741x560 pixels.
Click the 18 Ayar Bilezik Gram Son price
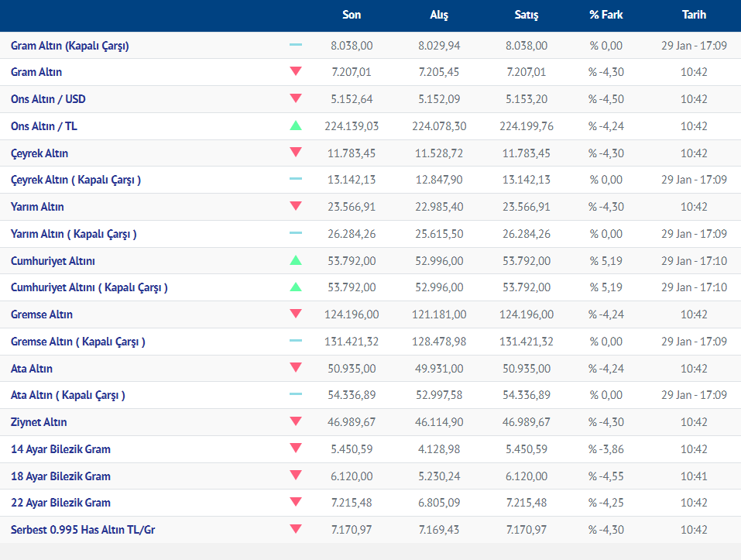(x=352, y=476)
